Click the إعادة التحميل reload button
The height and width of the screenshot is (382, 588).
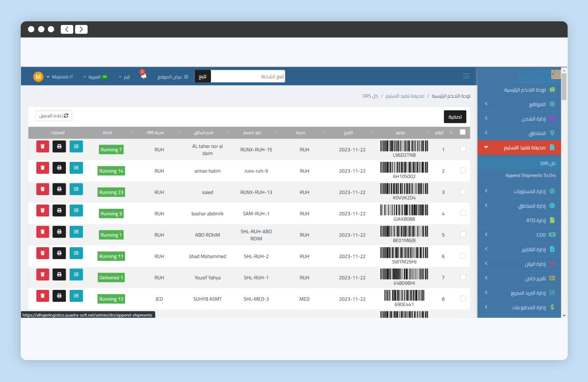(54, 116)
